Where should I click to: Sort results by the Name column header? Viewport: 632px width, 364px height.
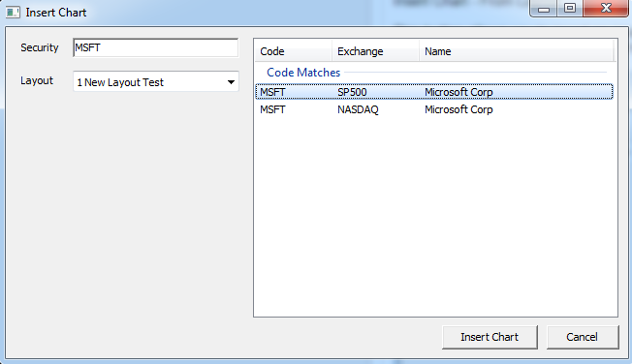click(x=516, y=51)
